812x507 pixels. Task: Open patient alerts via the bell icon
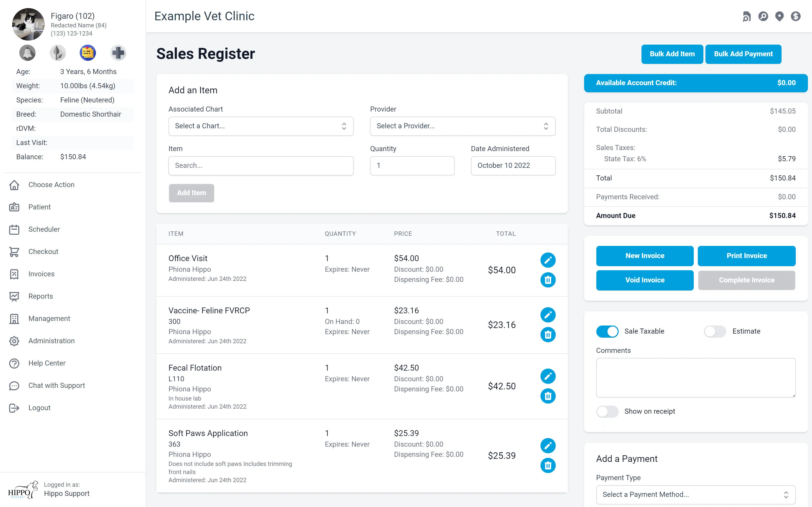[27, 53]
